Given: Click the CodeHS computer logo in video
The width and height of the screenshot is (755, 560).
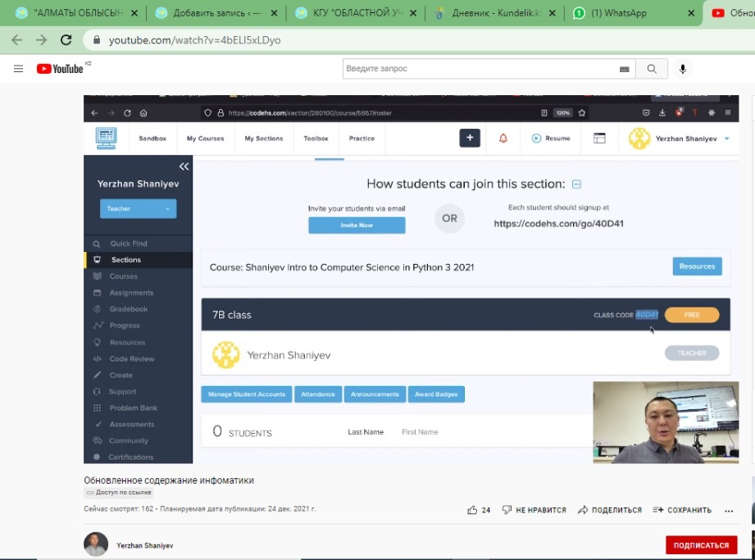Looking at the screenshot, I should point(106,139).
